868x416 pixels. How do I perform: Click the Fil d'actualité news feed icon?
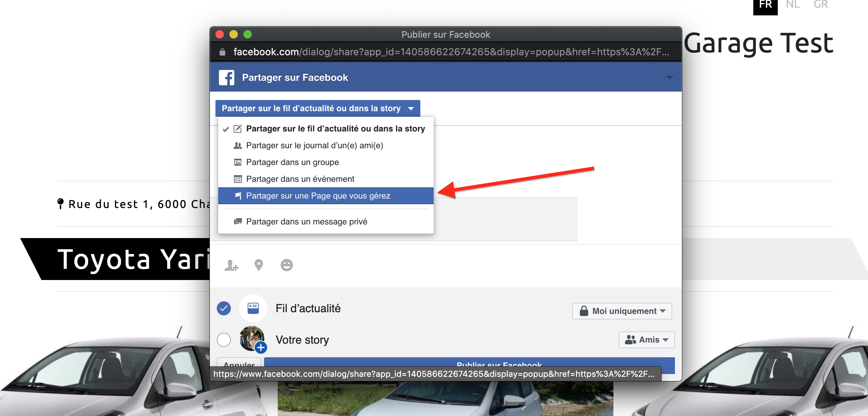click(253, 308)
